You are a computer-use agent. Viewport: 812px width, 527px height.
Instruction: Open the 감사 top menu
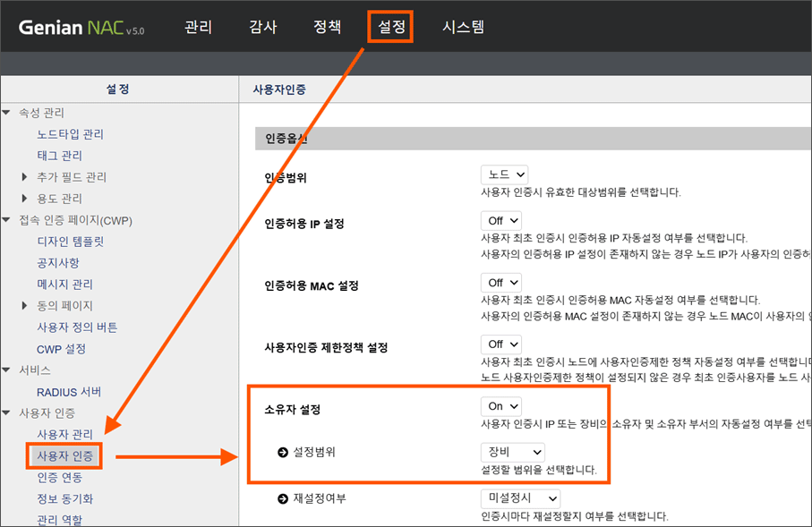click(x=262, y=27)
